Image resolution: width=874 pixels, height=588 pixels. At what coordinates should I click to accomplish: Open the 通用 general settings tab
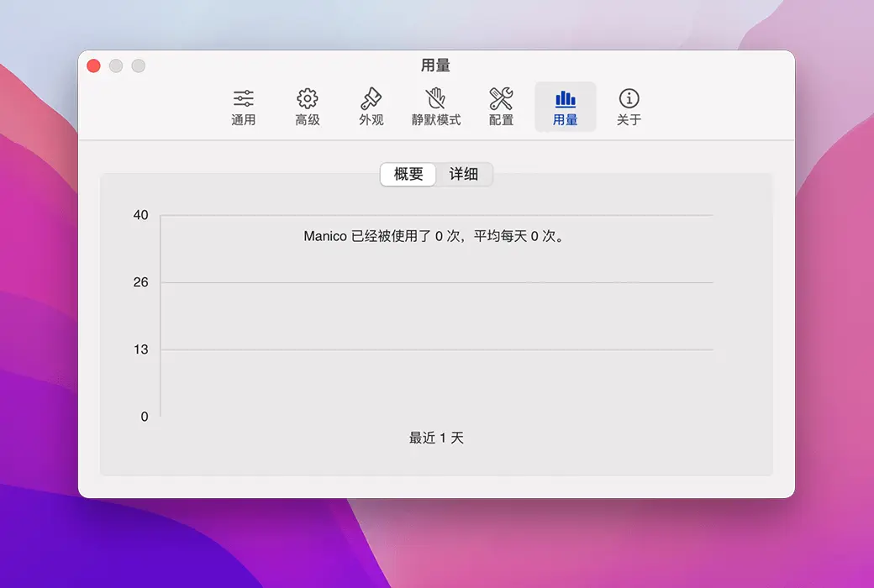coord(244,107)
